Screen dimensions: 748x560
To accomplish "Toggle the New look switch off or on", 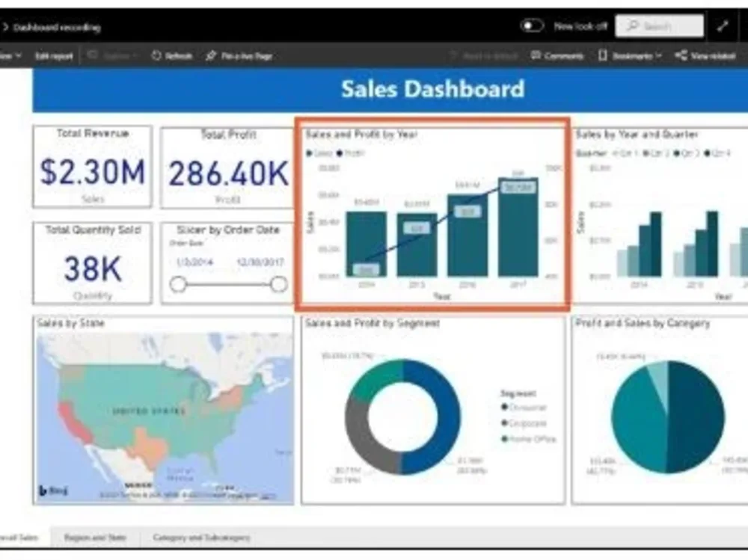I will (531, 25).
